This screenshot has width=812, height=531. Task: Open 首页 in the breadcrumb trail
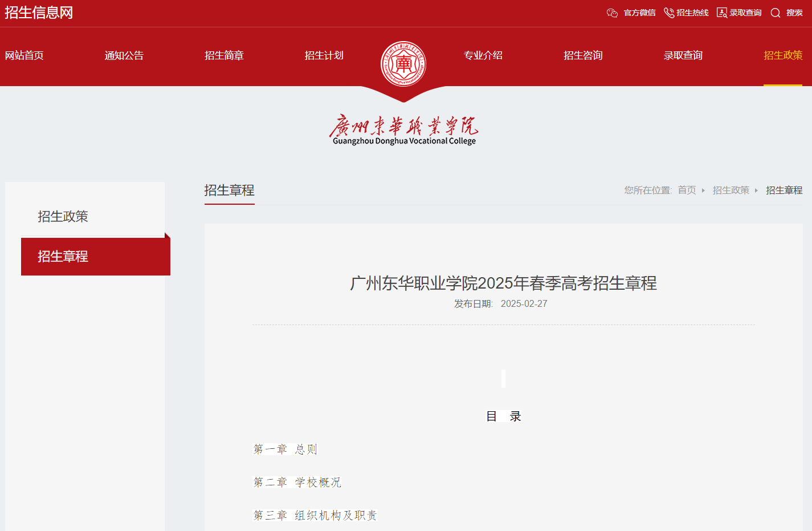coord(687,190)
